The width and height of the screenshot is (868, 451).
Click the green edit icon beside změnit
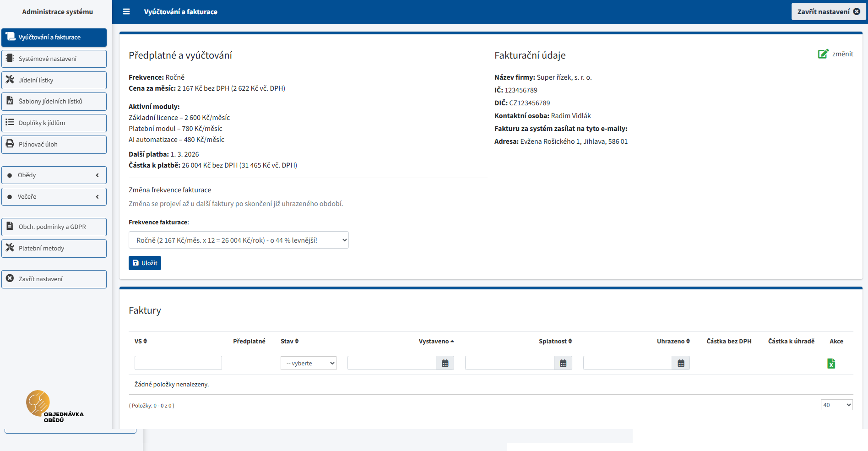point(823,54)
